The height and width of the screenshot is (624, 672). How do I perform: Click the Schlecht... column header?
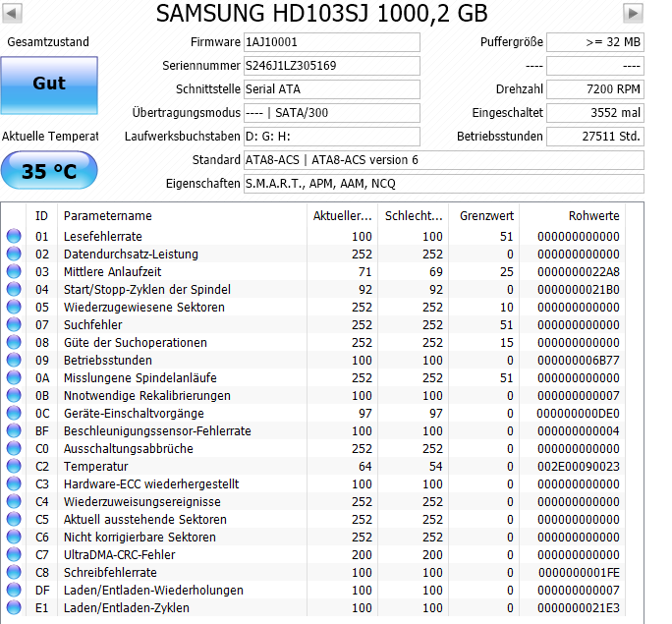[414, 216]
